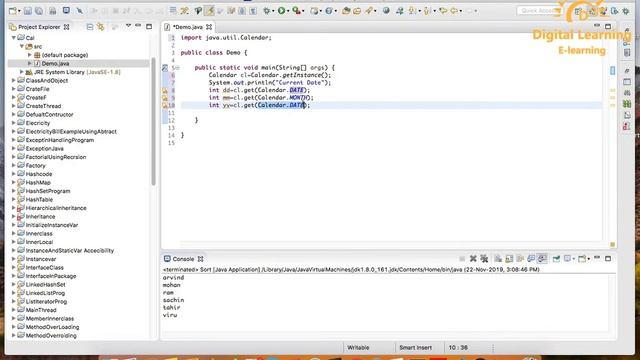
Task: Maximize the Console panel
Action: [608, 258]
